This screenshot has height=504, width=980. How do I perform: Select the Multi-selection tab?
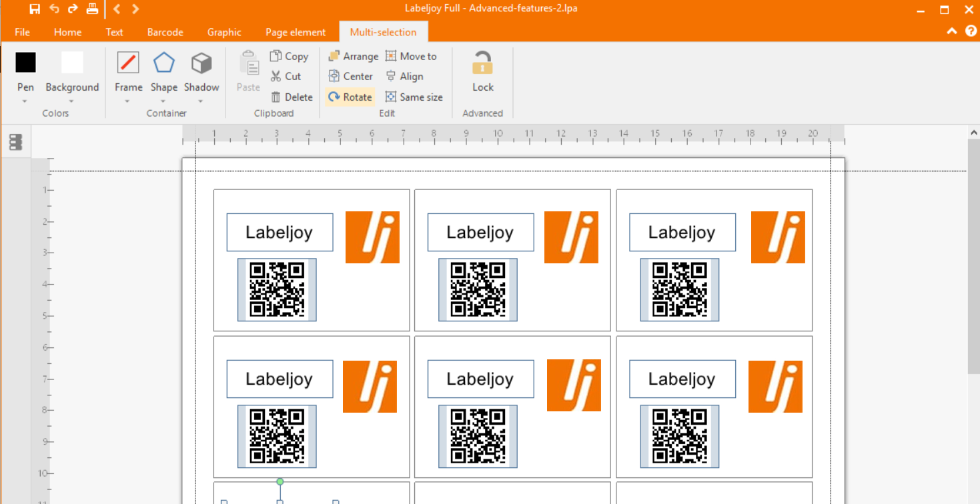pos(383,32)
